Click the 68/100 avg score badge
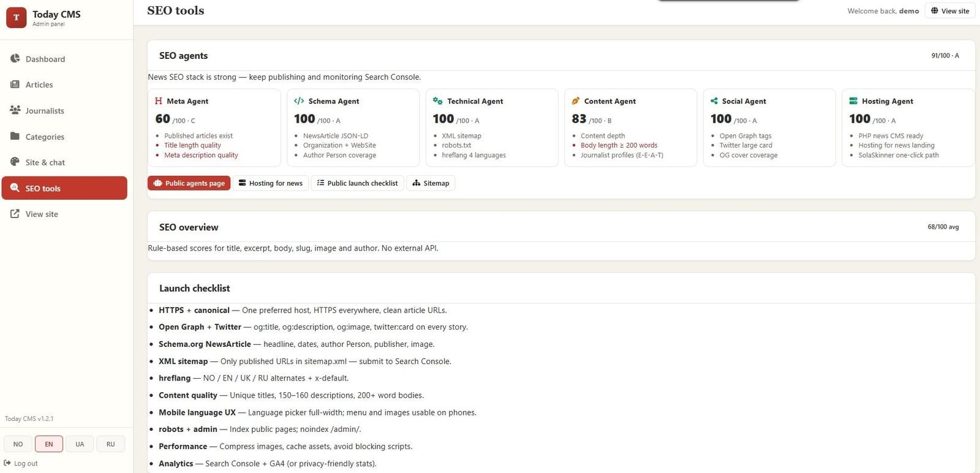Image resolution: width=980 pixels, height=473 pixels. point(943,227)
